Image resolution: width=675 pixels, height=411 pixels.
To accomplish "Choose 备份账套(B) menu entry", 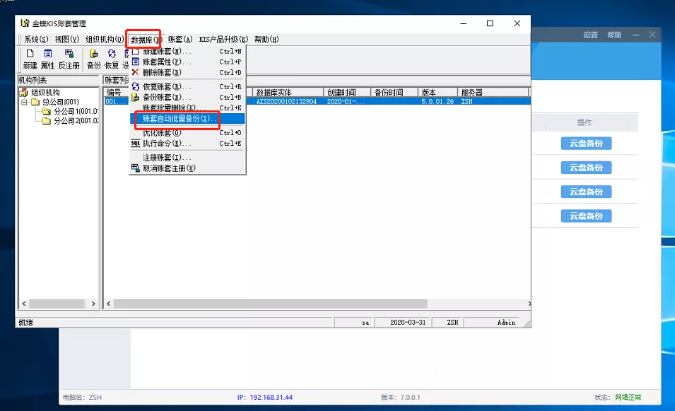I will coord(186,97).
